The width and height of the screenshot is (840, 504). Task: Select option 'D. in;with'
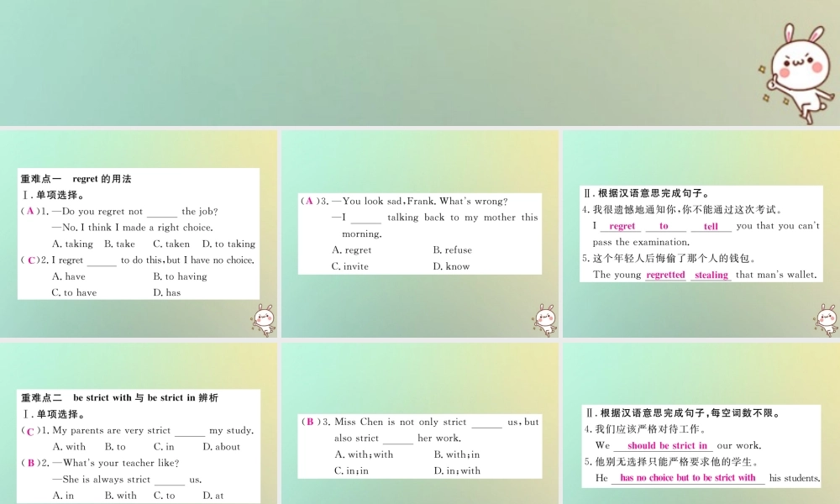(x=457, y=470)
